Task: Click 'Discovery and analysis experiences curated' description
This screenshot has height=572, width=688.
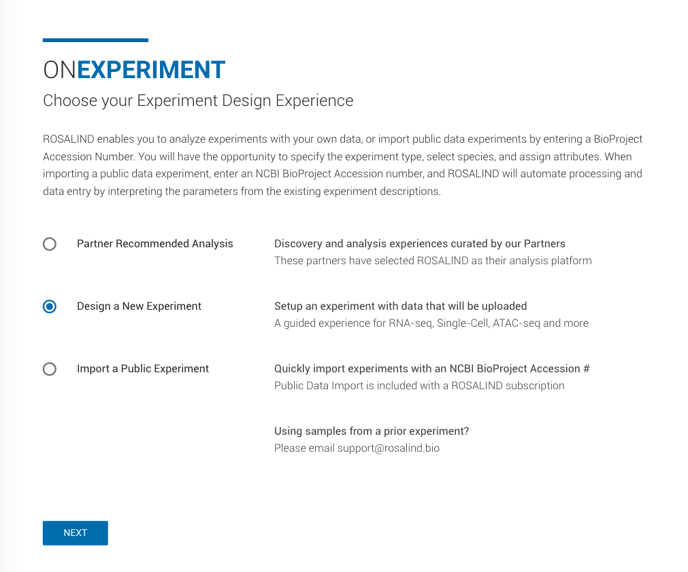Action: point(419,243)
